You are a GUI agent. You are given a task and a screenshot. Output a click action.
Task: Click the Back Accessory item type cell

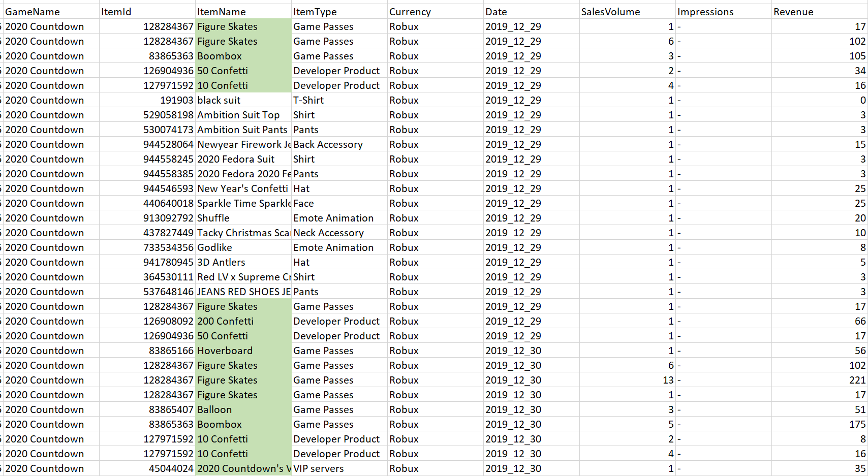point(339,144)
